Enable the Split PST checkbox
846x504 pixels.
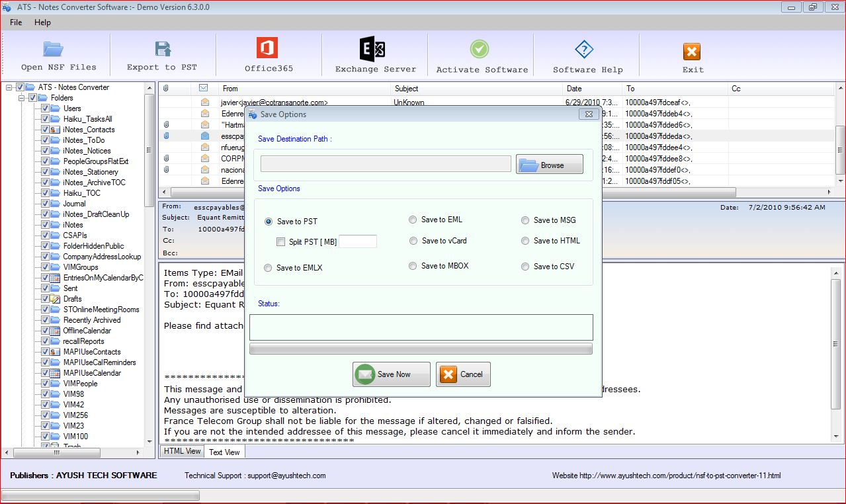click(281, 242)
